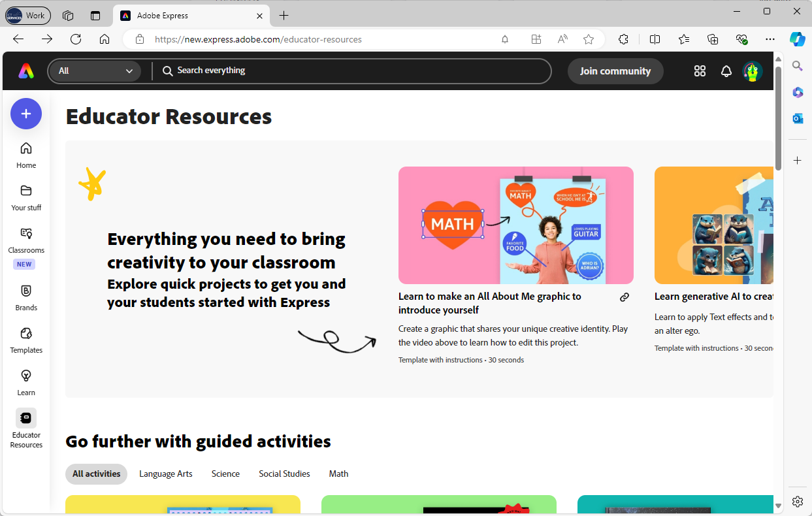Add to Edge sidebar plus button
Screen dimensions: 812x516
(798, 160)
